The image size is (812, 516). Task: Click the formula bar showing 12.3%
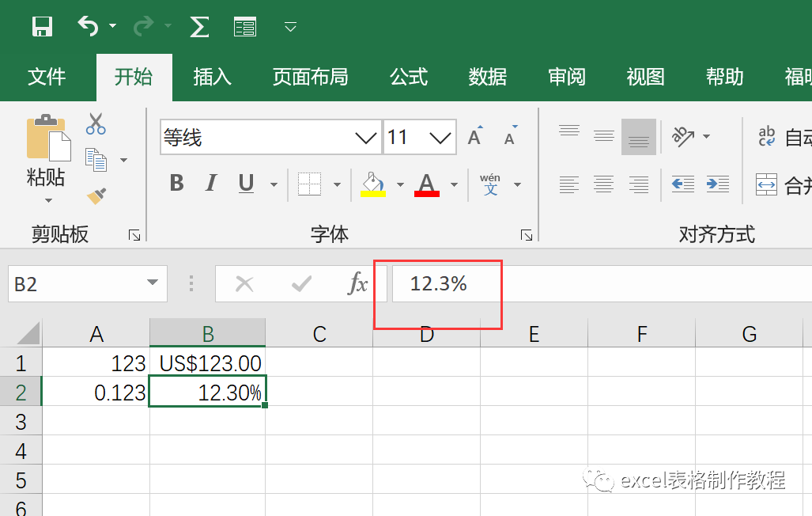coord(602,283)
